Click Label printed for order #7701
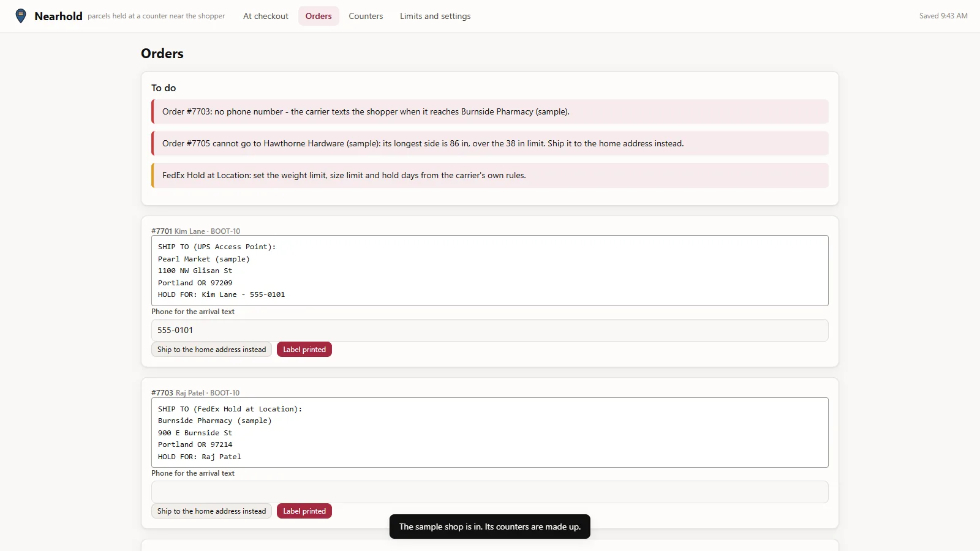The height and width of the screenshot is (551, 980). (304, 350)
